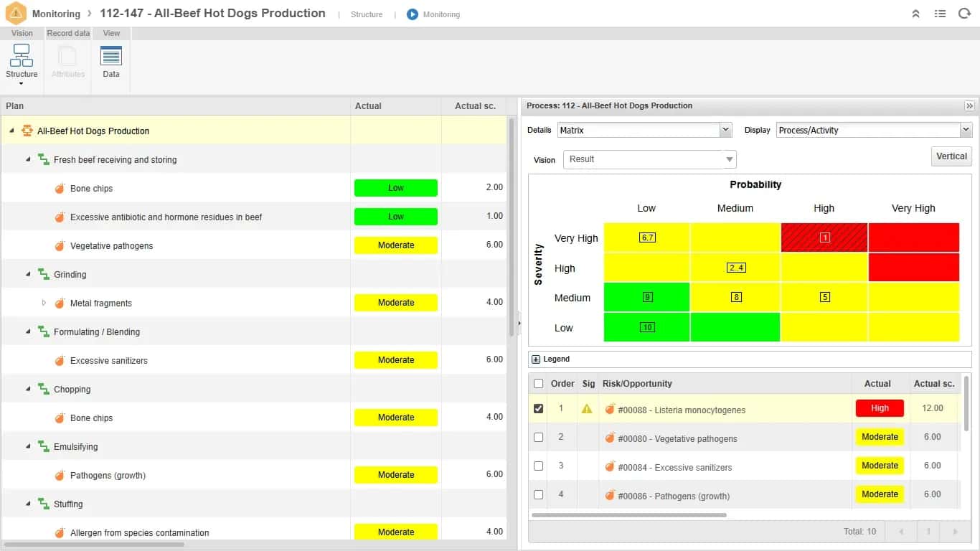
Task: Select matrix marker 6.7
Action: tap(647, 237)
